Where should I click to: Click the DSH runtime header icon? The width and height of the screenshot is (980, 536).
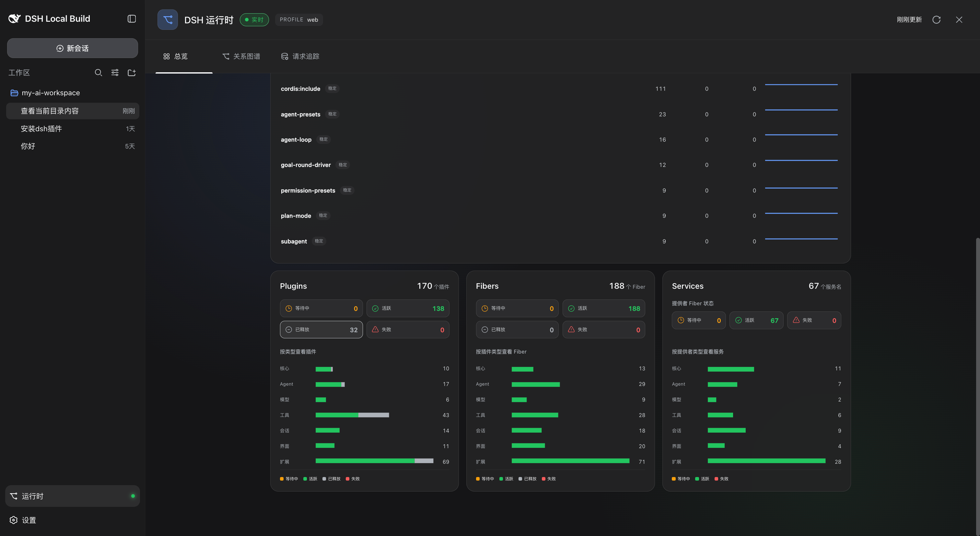click(168, 20)
